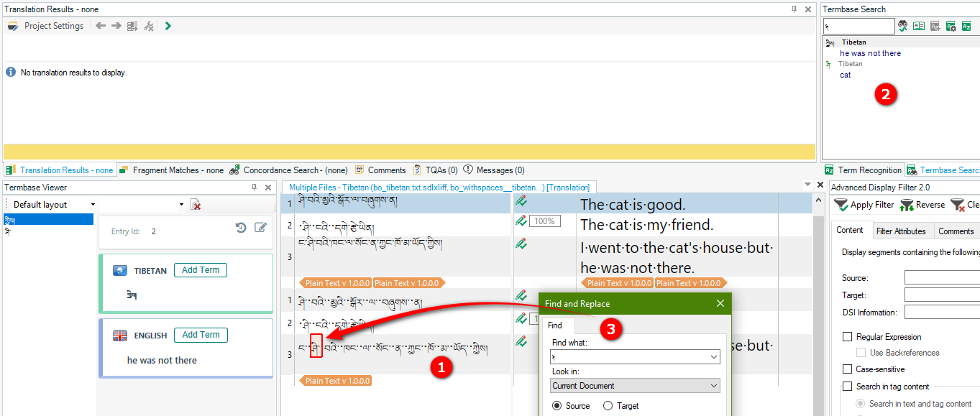Open the Comments tab beside Concordance Search
The image size is (980, 416).
pos(380,170)
